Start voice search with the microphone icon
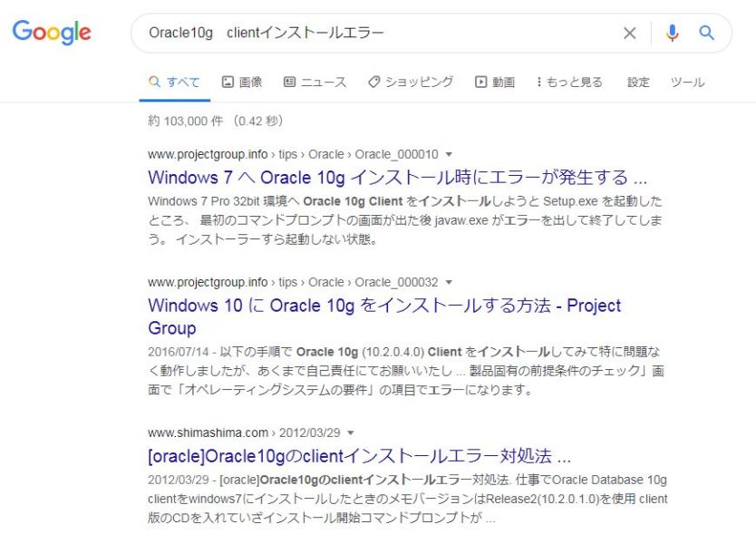The image size is (756, 544). coord(672,33)
